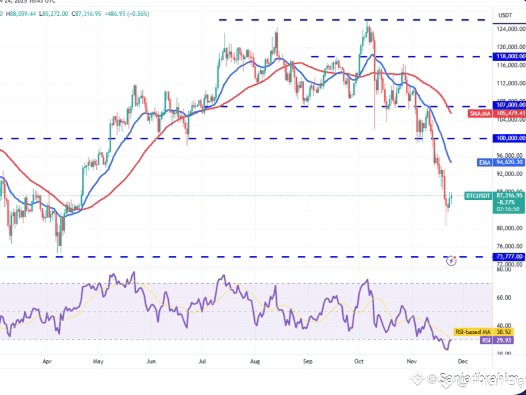The height and width of the screenshot is (395, 526).
Task: Click the 92,000.00 price axis tick
Action: coord(510,174)
